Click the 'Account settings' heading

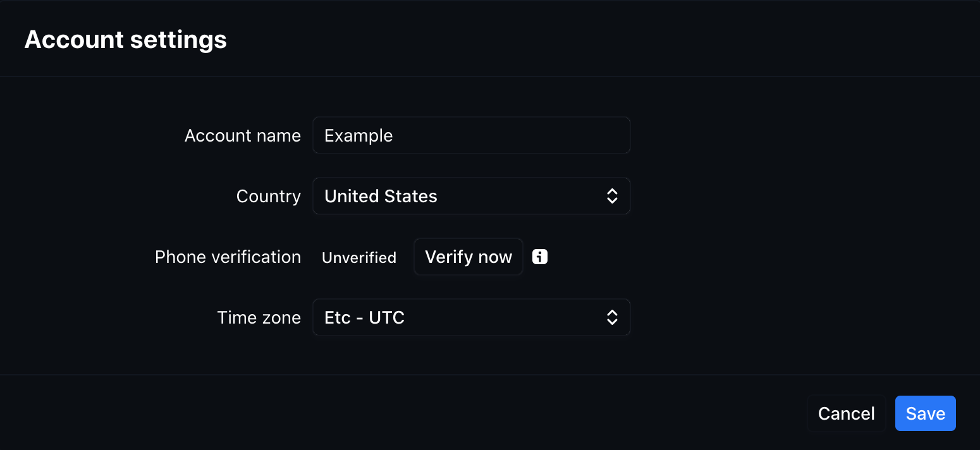tap(125, 39)
